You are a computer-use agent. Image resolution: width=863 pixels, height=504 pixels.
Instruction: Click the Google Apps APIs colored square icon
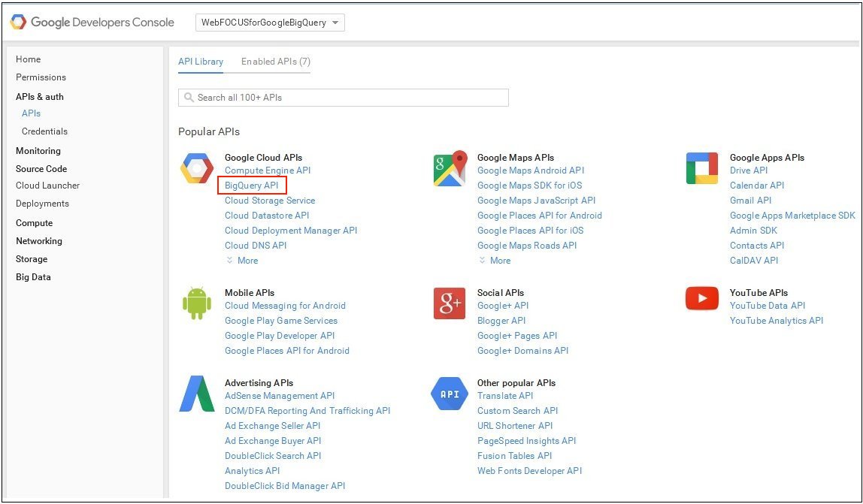pos(701,168)
